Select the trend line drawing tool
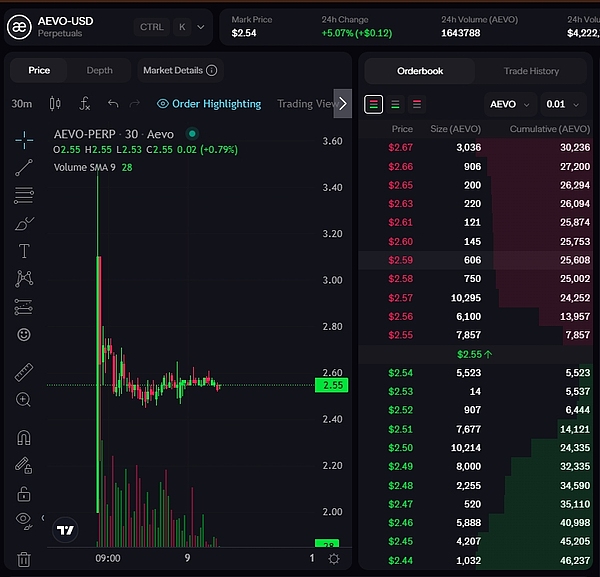600x577 pixels. pyautogui.click(x=24, y=167)
